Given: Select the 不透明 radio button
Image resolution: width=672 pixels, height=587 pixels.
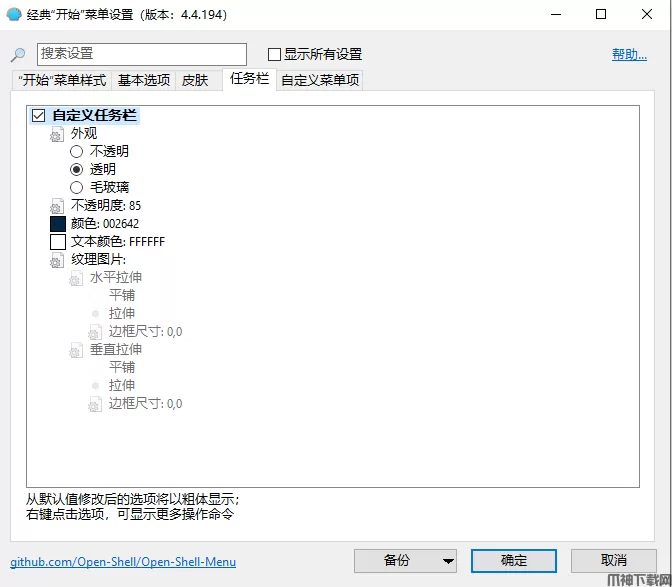Looking at the screenshot, I should click(x=76, y=151).
